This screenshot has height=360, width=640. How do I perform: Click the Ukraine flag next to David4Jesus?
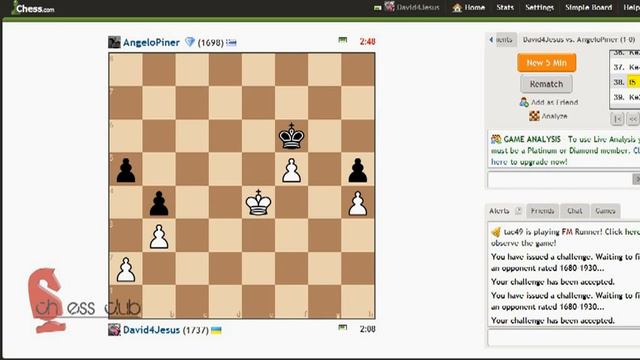pyautogui.click(x=216, y=330)
